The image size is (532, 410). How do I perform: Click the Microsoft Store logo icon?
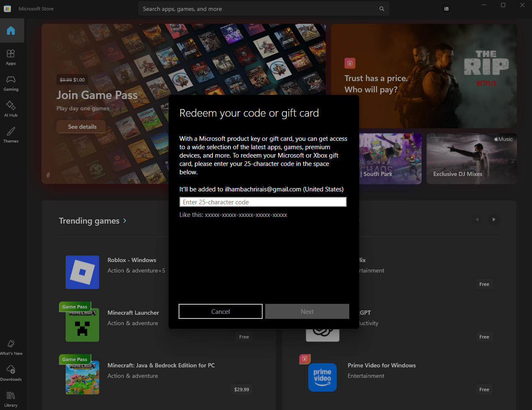pyautogui.click(x=7, y=9)
